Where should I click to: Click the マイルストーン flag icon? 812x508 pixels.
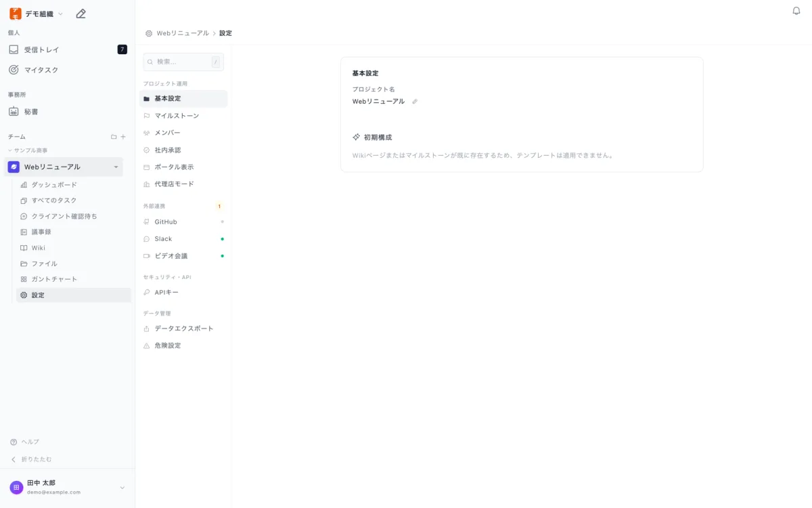[x=147, y=116]
